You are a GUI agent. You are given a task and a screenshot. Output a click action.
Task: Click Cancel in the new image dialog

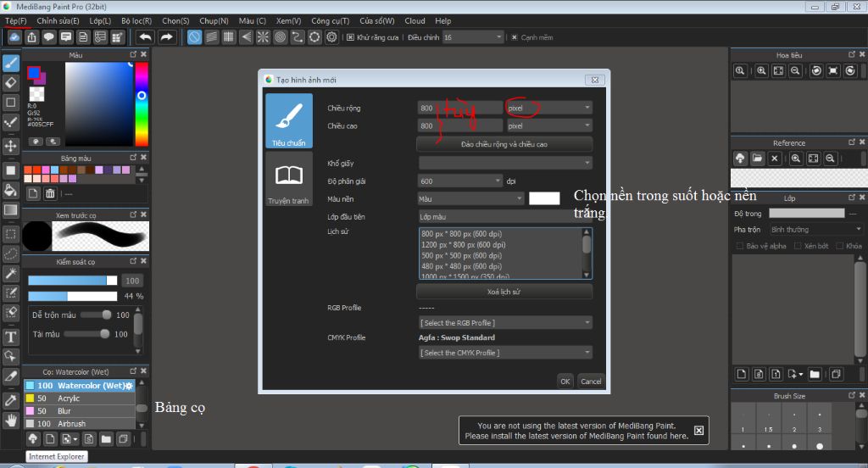pos(591,381)
